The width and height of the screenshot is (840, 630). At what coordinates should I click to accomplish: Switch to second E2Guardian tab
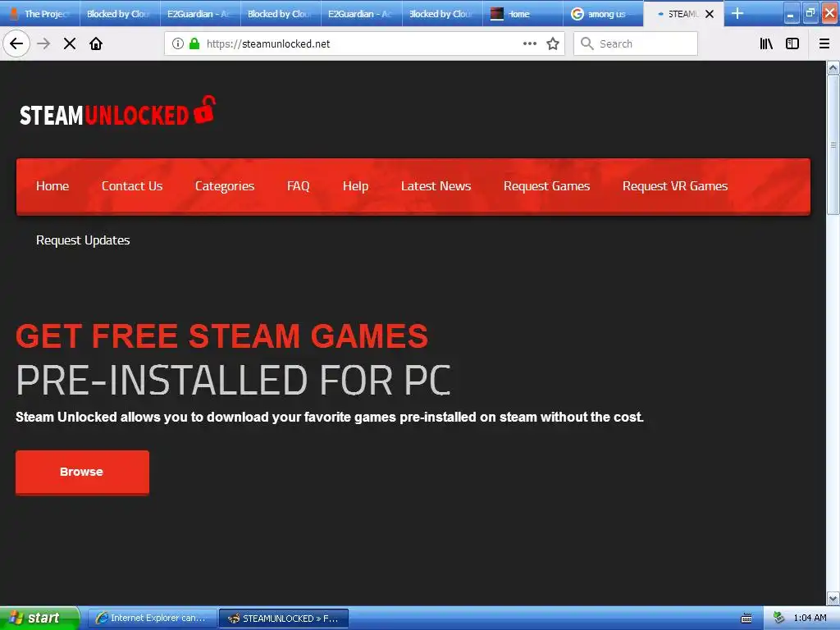[361, 13]
